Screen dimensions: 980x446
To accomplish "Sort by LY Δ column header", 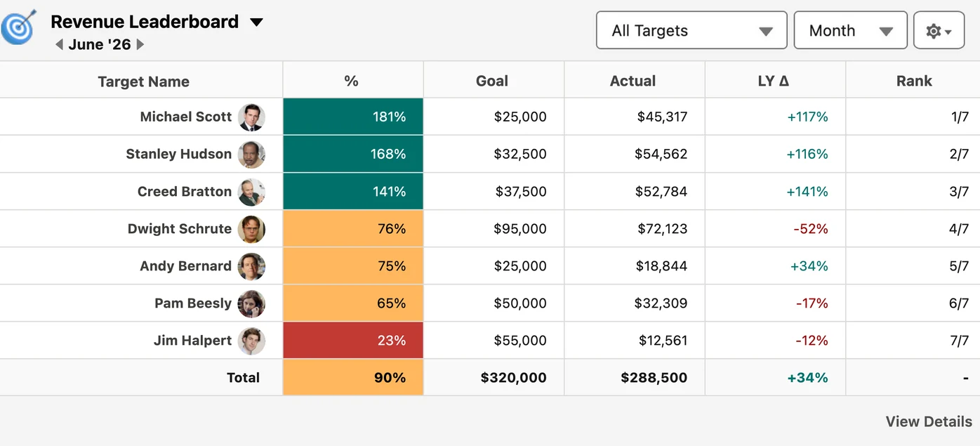I will (774, 81).
